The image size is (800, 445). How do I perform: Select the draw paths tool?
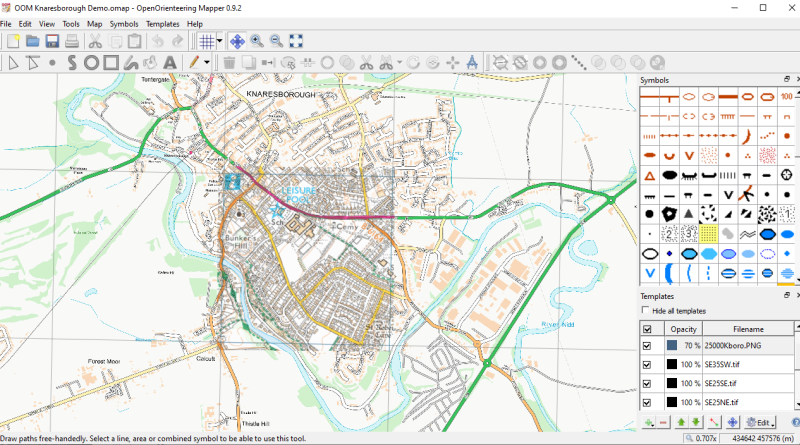72,63
